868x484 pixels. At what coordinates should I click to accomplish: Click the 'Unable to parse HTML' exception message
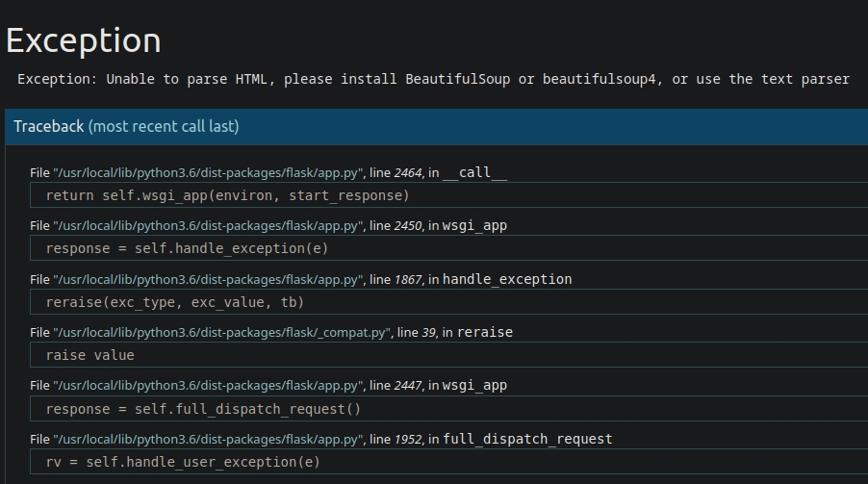pos(433,79)
